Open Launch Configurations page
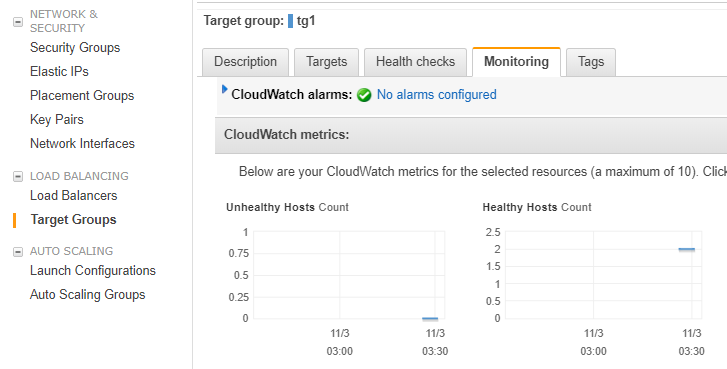 [x=93, y=271]
